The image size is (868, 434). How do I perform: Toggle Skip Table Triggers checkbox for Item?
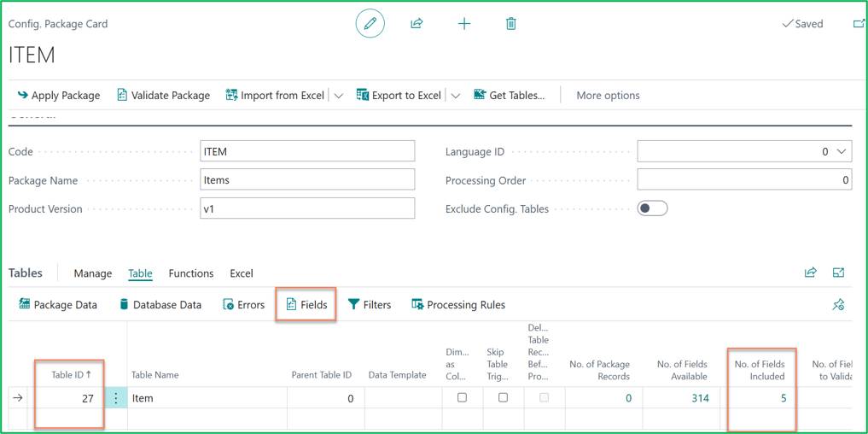pyautogui.click(x=503, y=397)
